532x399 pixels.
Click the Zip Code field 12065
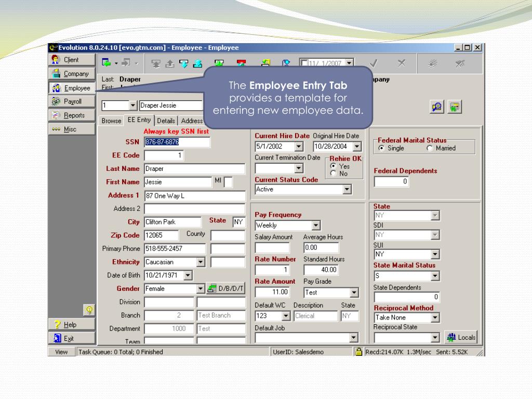point(161,235)
